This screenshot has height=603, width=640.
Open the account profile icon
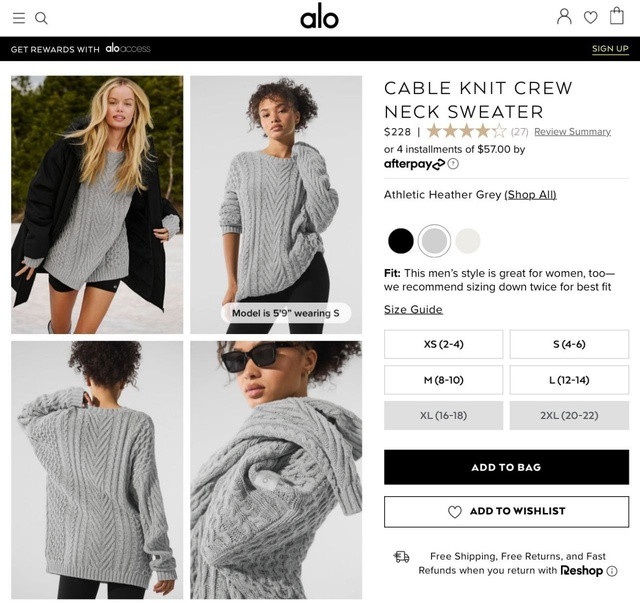click(x=564, y=17)
